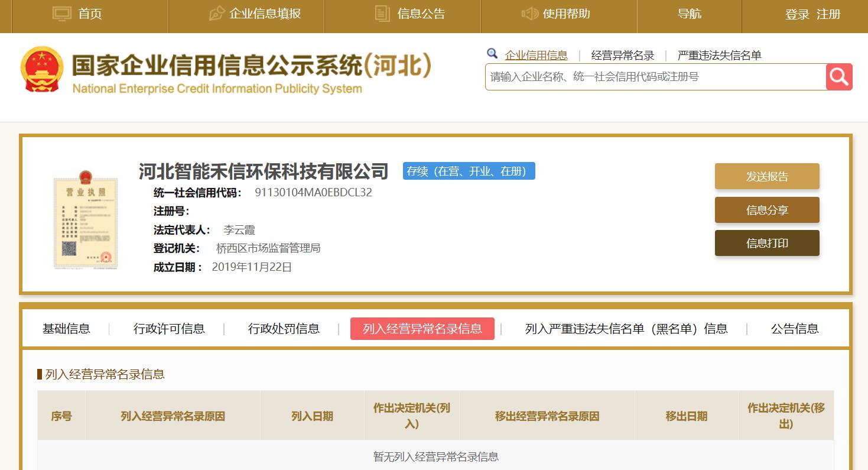868x470 pixels.
Task: Switch to the 行政处罚信息 tab
Action: [284, 329]
